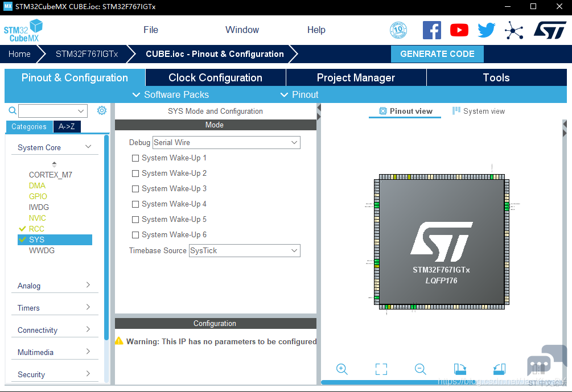
Task: Open the Help menu
Action: coord(316,30)
